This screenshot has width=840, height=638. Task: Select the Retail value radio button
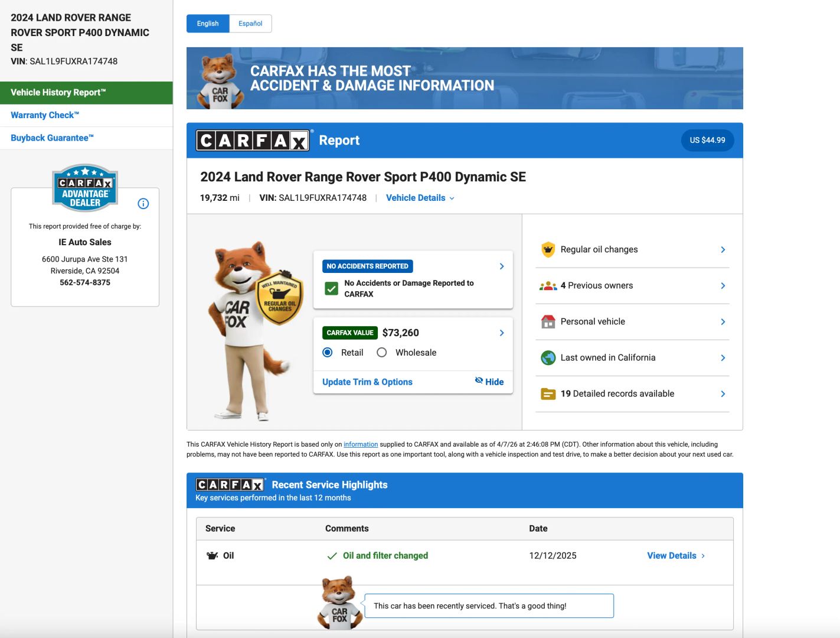tap(328, 353)
